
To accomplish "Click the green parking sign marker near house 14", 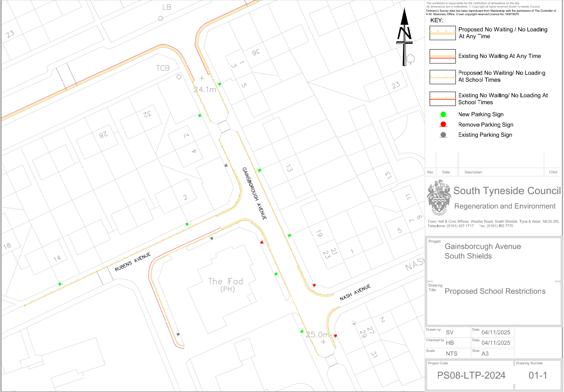I will click(x=60, y=284).
